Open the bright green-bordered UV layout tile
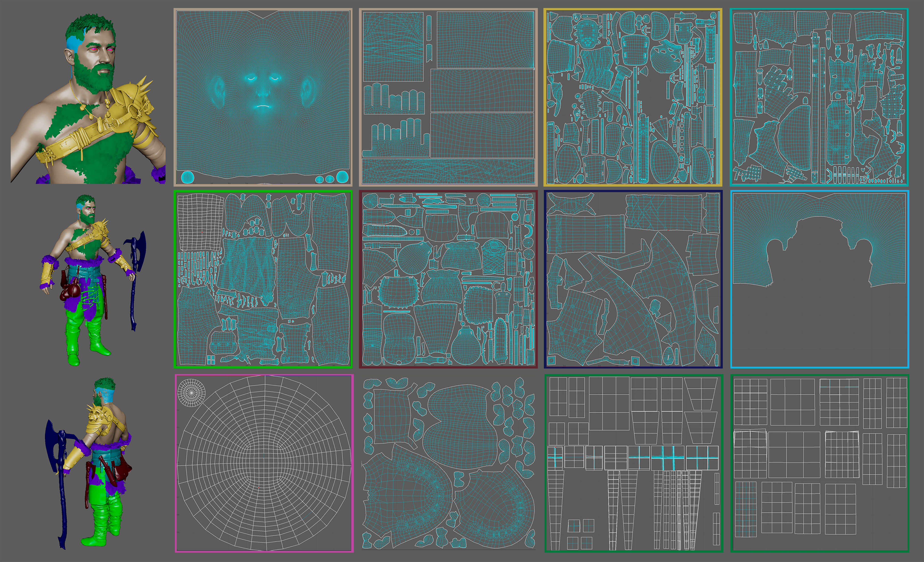Screen dimensions: 924x562 pos(263,279)
